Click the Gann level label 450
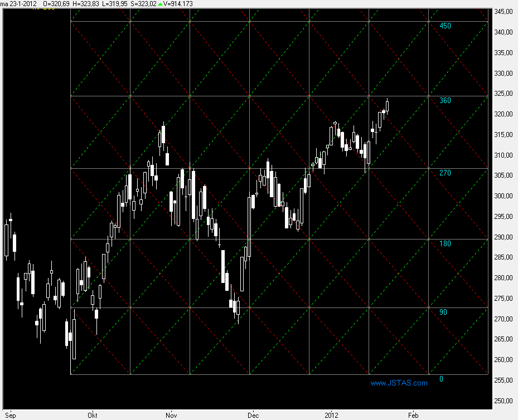The height and width of the screenshot is (420, 518). point(445,26)
